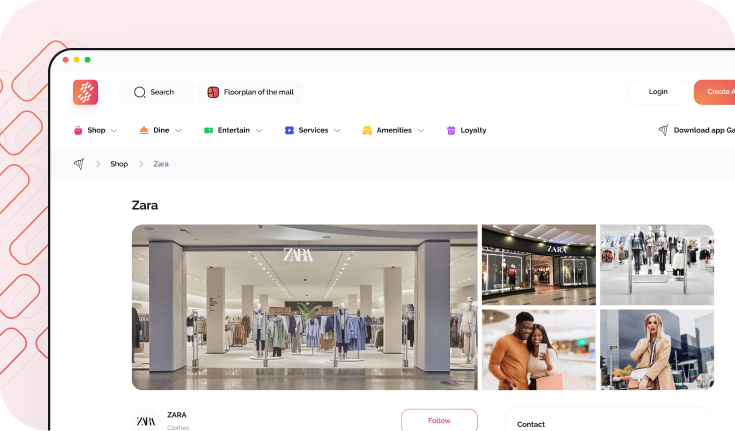
Task: Open the woman in beige coat thumbnail
Action: pyautogui.click(x=657, y=349)
